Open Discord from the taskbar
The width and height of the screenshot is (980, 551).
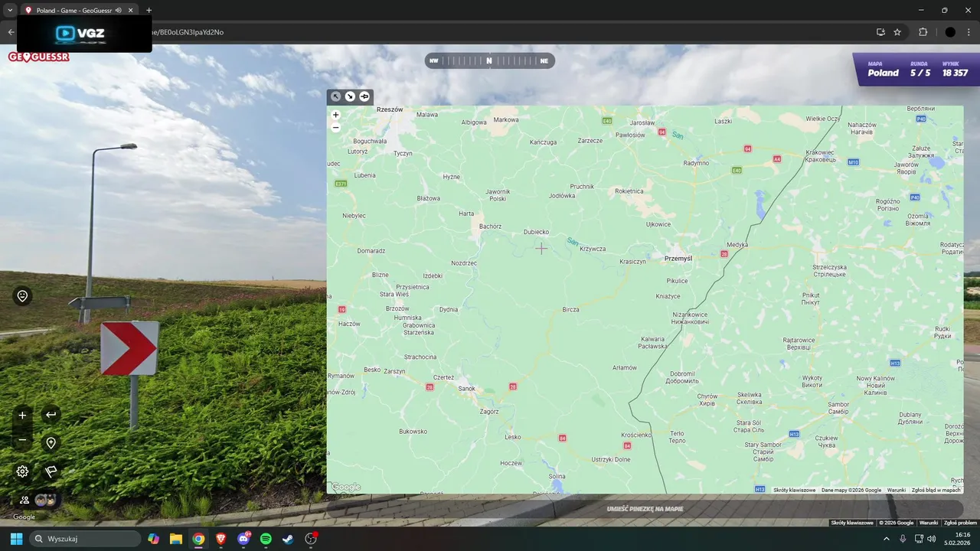[243, 539]
